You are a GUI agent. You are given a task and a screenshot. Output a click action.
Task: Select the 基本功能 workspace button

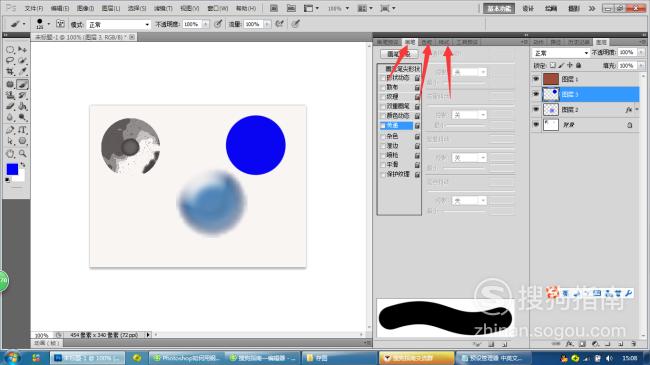[499, 8]
